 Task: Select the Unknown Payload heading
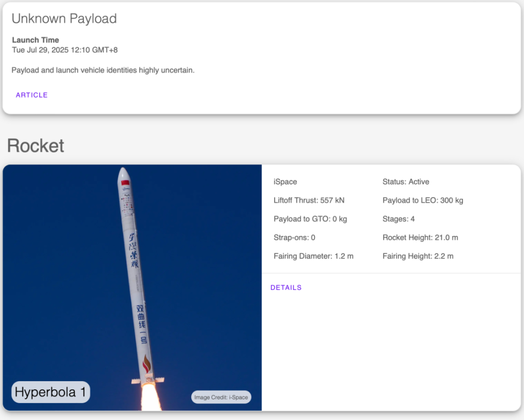(64, 19)
